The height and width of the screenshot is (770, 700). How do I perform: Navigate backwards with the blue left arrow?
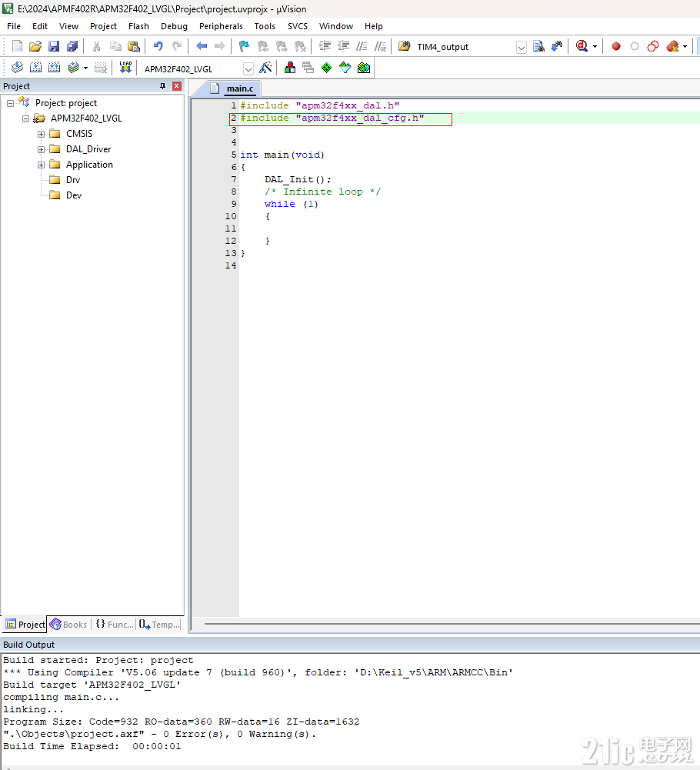point(202,46)
